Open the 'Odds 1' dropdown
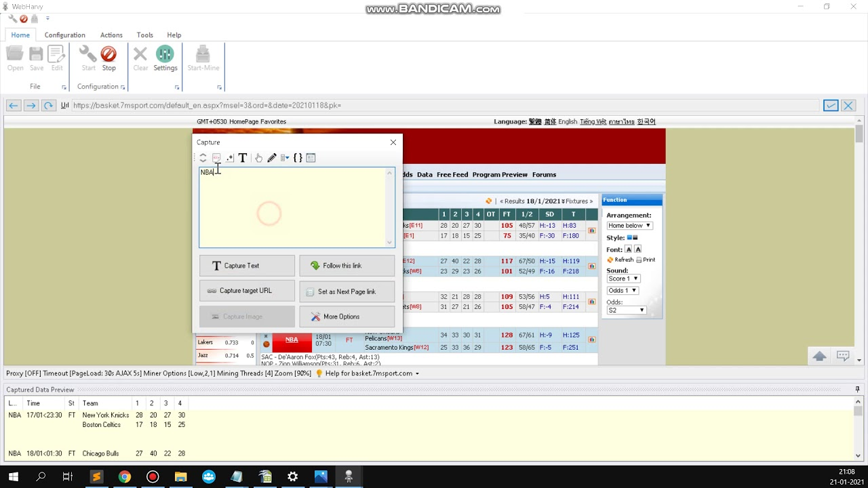 click(x=623, y=291)
